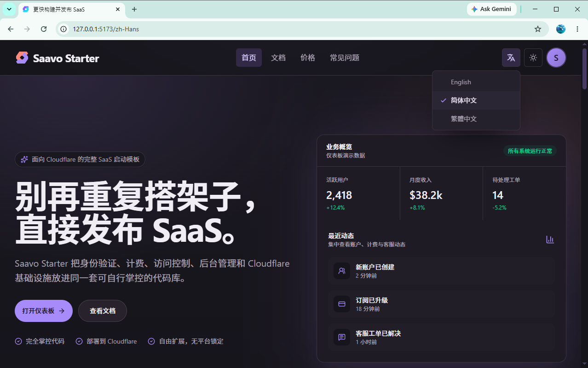Select English in the language menu

tap(476, 82)
